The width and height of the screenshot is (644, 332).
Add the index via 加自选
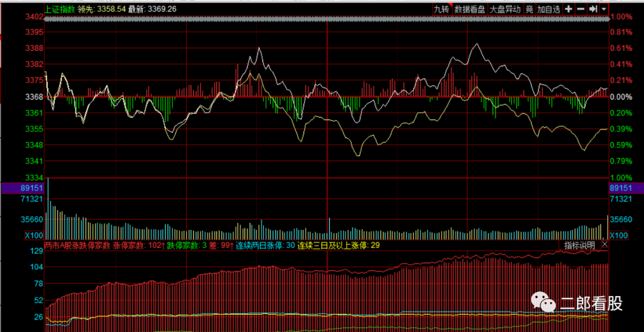pos(549,10)
